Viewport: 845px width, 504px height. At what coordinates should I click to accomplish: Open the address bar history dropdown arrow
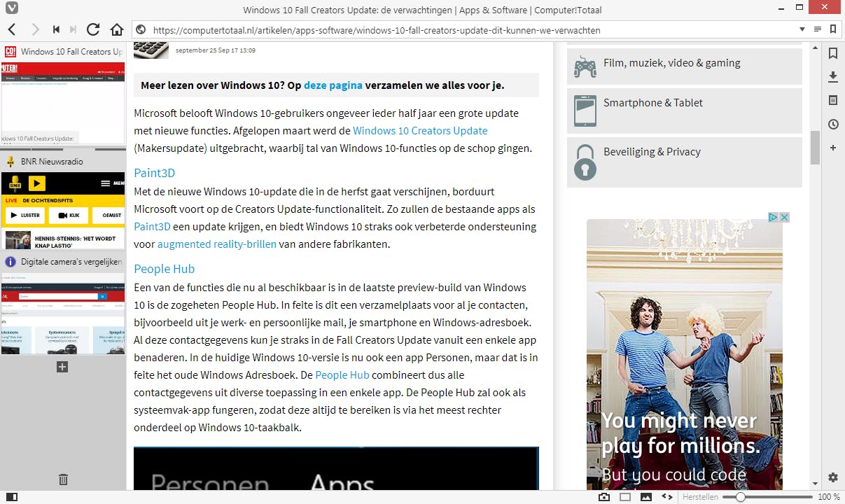(802, 29)
